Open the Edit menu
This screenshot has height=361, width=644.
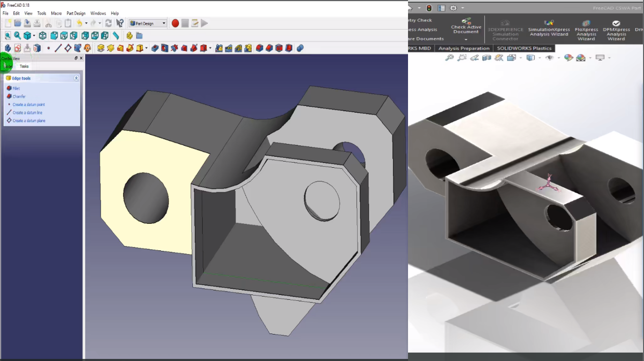point(16,14)
